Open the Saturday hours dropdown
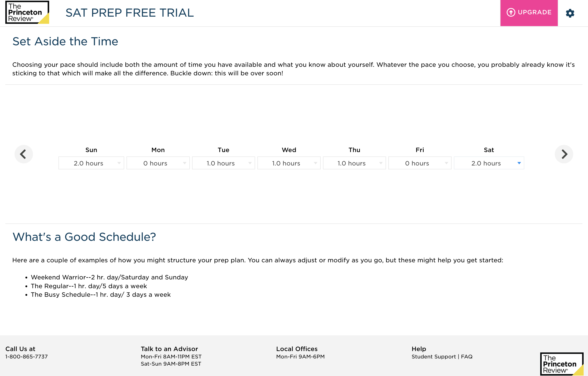 (x=489, y=163)
